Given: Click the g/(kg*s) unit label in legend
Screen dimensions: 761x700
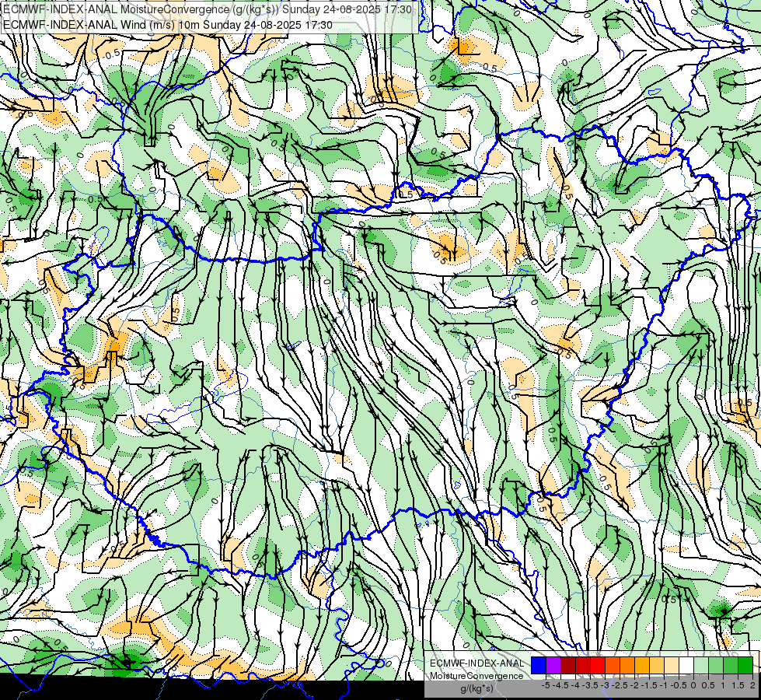Looking at the screenshot, I should [x=477, y=688].
